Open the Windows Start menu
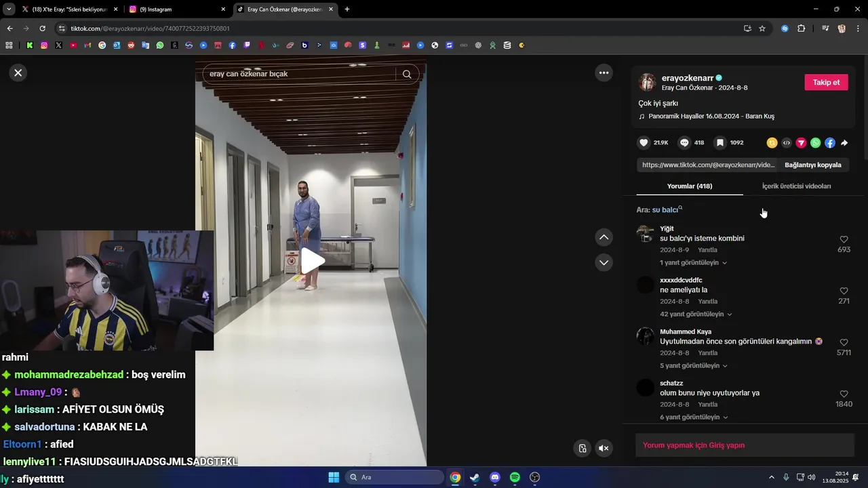 [x=334, y=477]
